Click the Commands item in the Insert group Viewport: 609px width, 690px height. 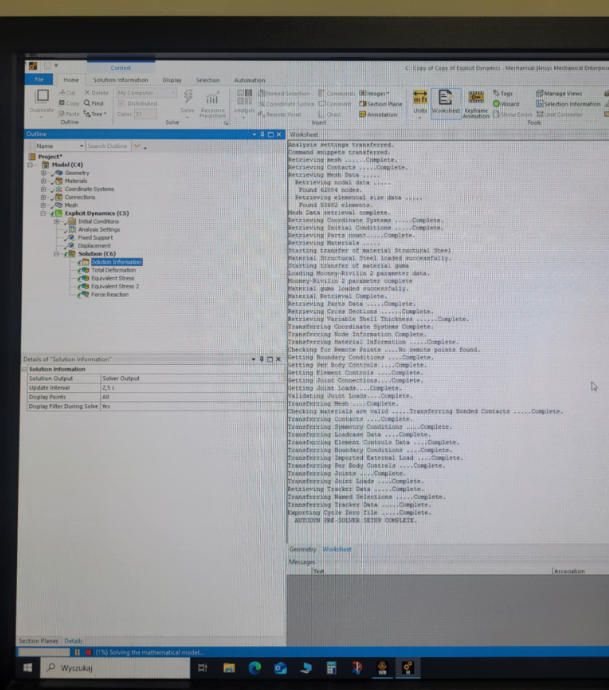pyautogui.click(x=337, y=93)
